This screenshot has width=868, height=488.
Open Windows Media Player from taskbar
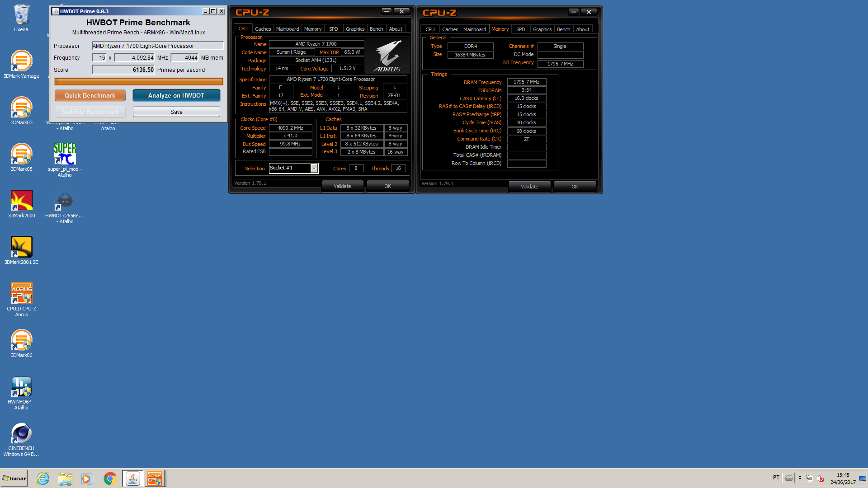coord(87,479)
